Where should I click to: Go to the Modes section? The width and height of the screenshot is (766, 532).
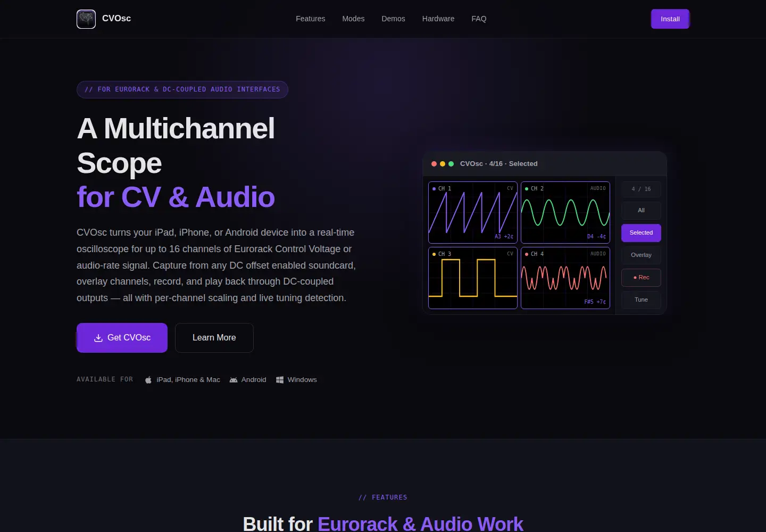pos(353,19)
